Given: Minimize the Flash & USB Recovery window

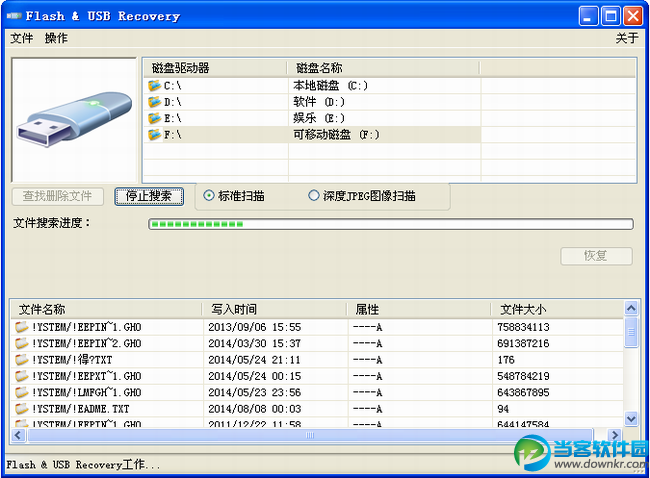Looking at the screenshot, I should tap(588, 16).
